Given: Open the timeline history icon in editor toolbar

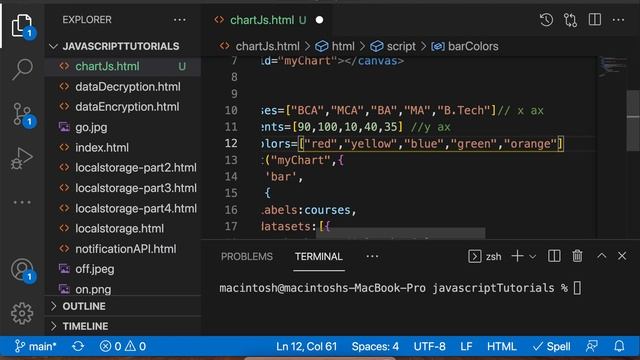Looking at the screenshot, I should (x=546, y=20).
